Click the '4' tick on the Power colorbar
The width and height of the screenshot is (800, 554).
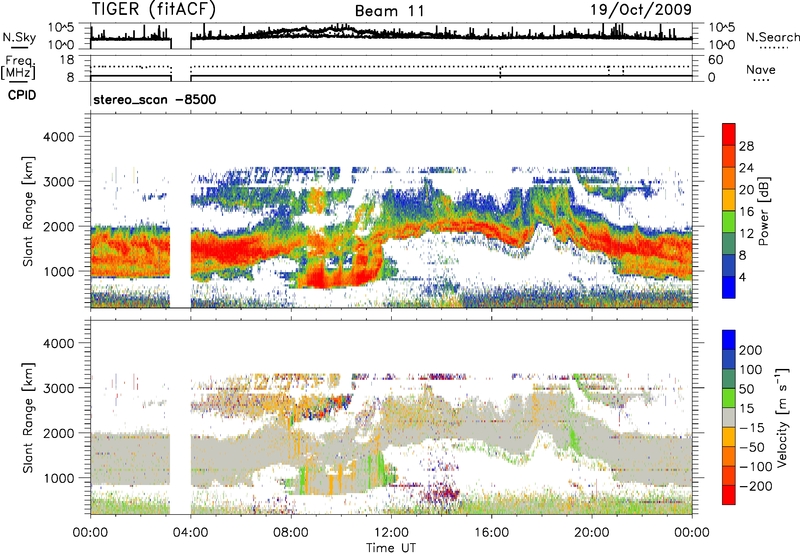coord(742,277)
